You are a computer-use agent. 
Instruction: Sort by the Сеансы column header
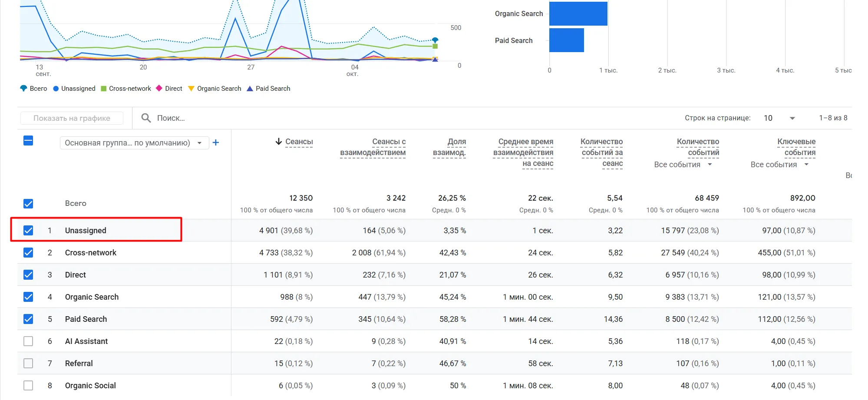click(x=299, y=142)
